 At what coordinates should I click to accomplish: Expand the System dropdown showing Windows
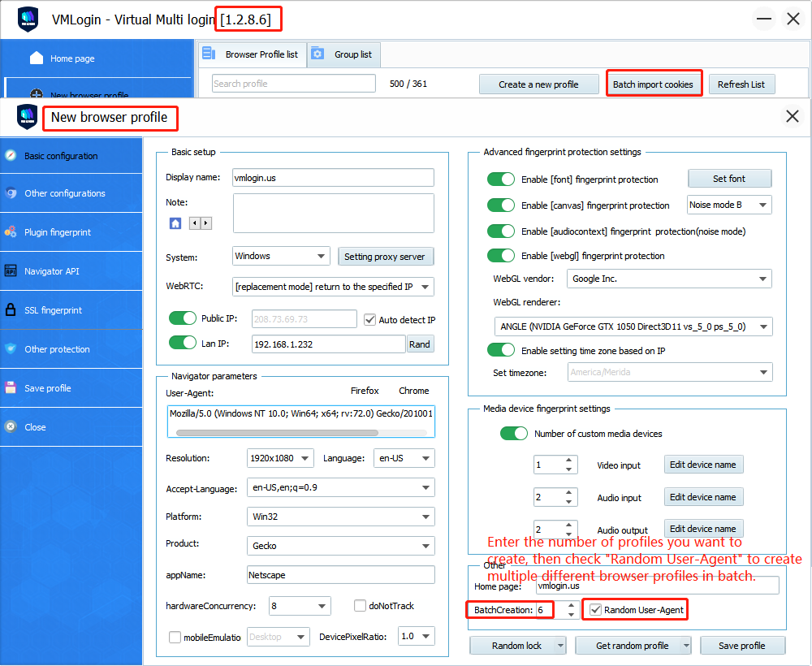point(281,257)
